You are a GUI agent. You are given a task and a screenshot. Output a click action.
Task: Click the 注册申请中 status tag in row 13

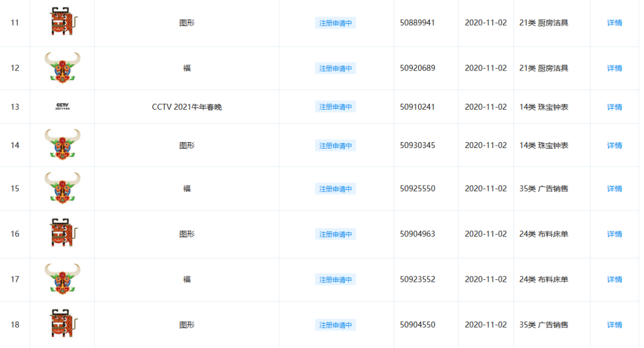[x=336, y=107]
